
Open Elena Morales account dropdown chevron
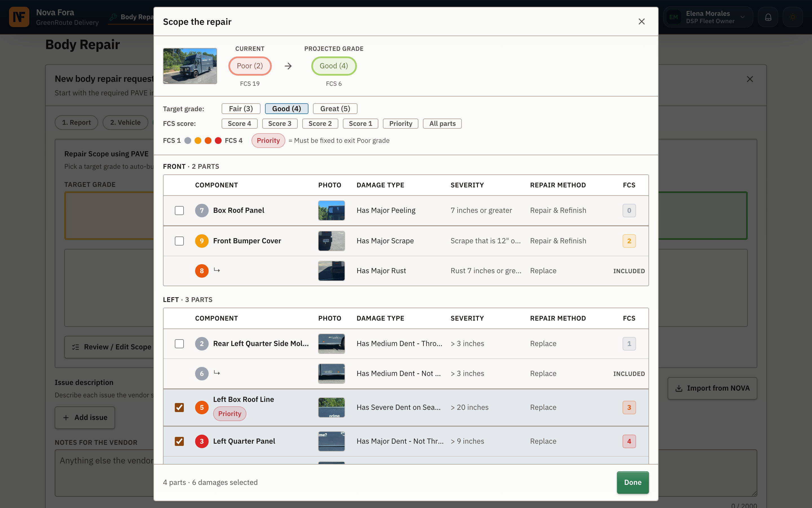click(743, 17)
